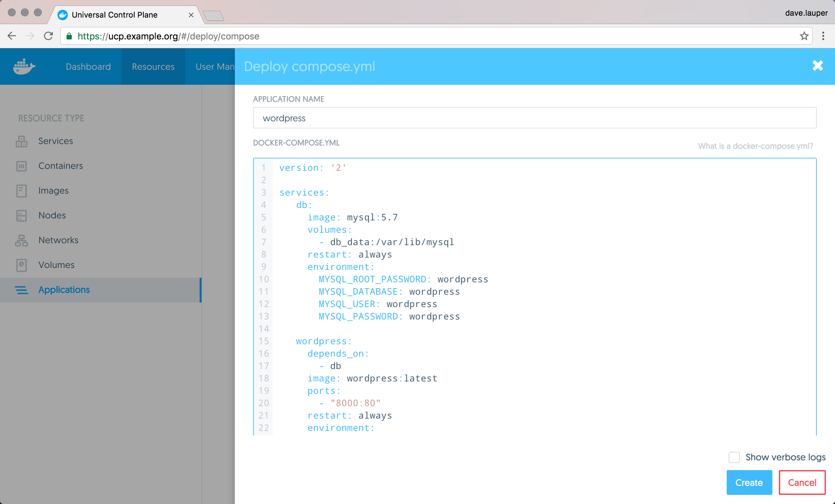
Task: Click the Images sidebar icon
Action: (x=21, y=191)
